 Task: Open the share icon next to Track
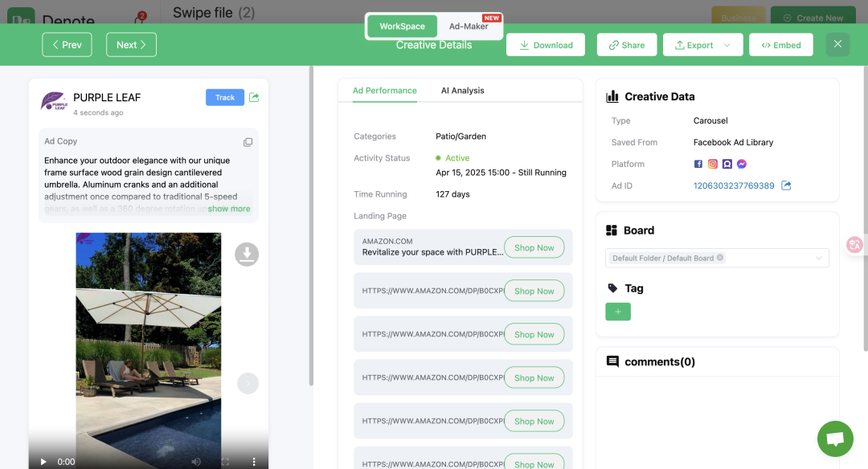tap(254, 97)
